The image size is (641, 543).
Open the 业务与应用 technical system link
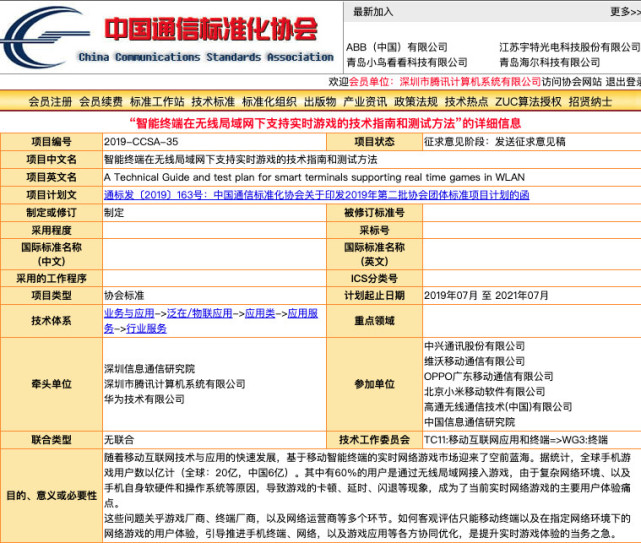[x=129, y=313]
